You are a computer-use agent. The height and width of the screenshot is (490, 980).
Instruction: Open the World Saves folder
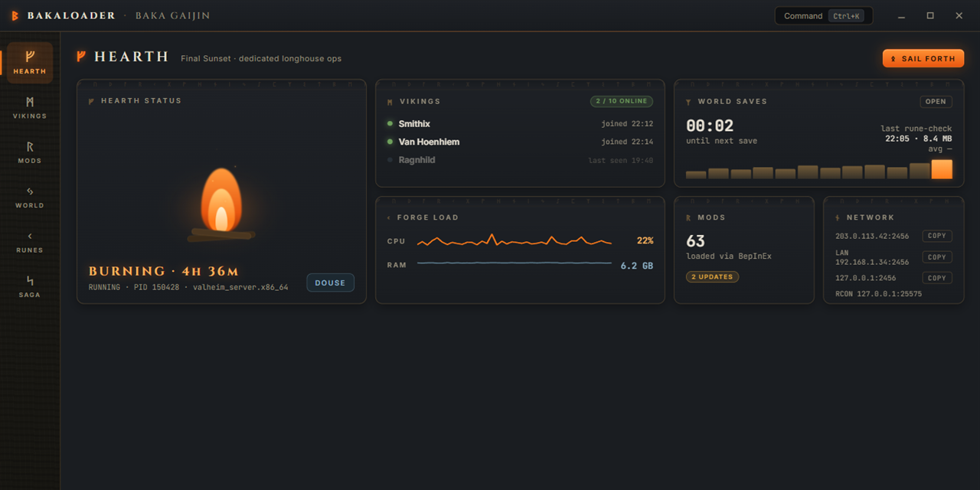(x=936, y=101)
